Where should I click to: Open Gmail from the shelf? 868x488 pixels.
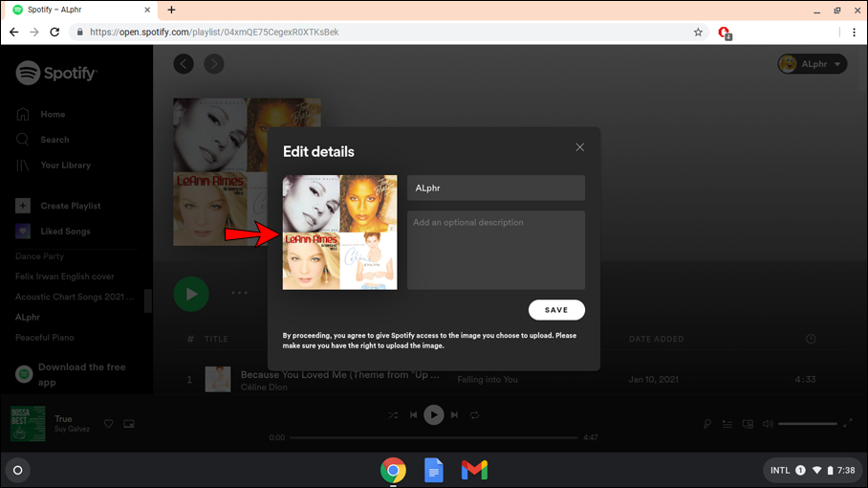click(474, 470)
